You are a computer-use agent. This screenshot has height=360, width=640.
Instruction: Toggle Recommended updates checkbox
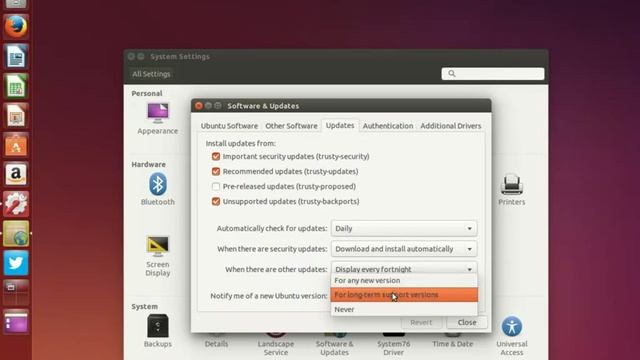click(x=216, y=171)
